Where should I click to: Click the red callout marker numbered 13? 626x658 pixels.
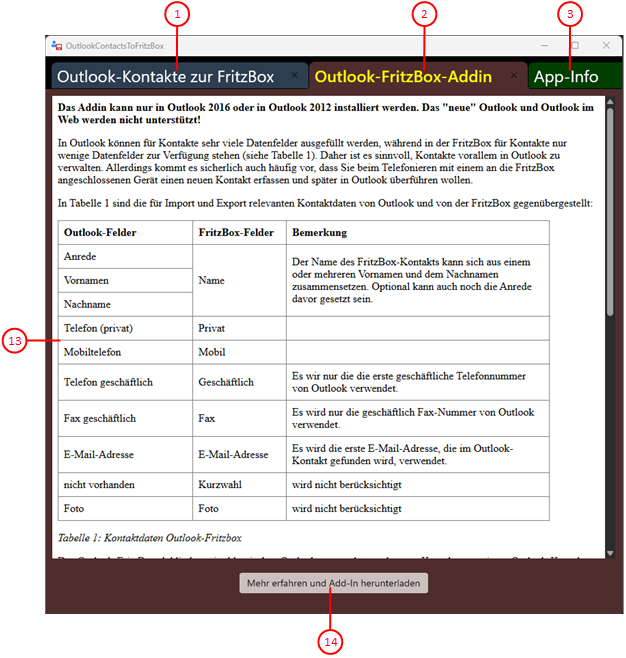[x=15, y=341]
